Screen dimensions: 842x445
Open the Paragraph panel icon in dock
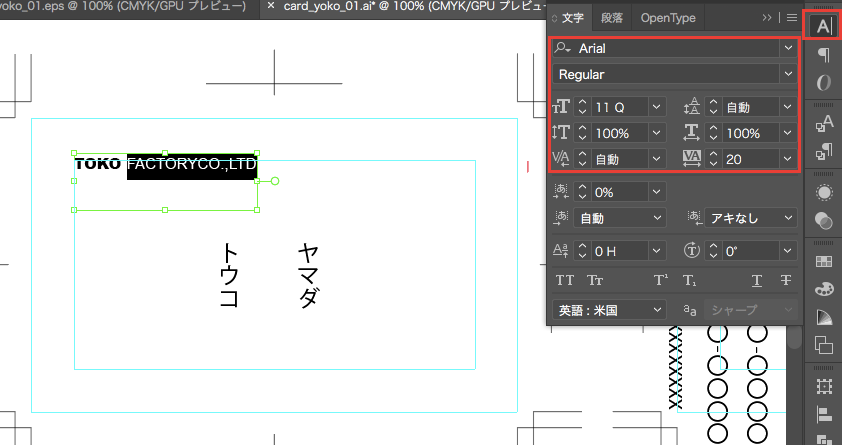click(x=824, y=55)
